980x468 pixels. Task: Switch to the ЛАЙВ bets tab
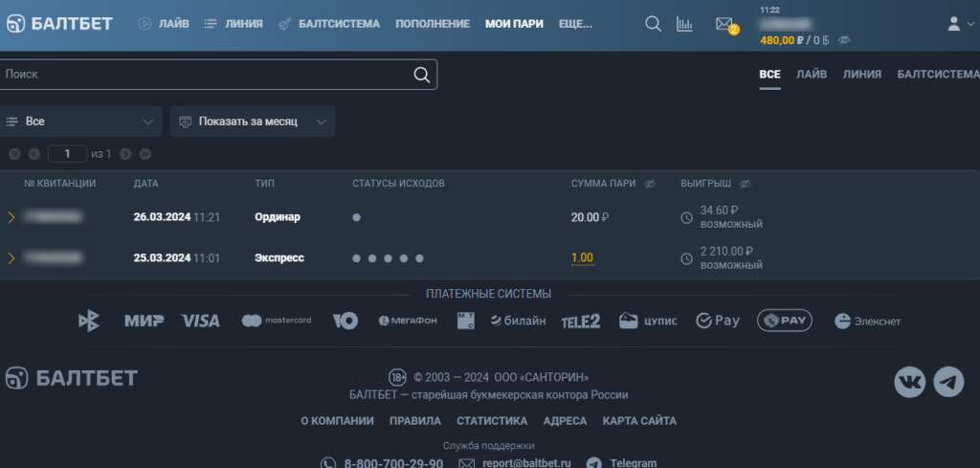pos(812,75)
